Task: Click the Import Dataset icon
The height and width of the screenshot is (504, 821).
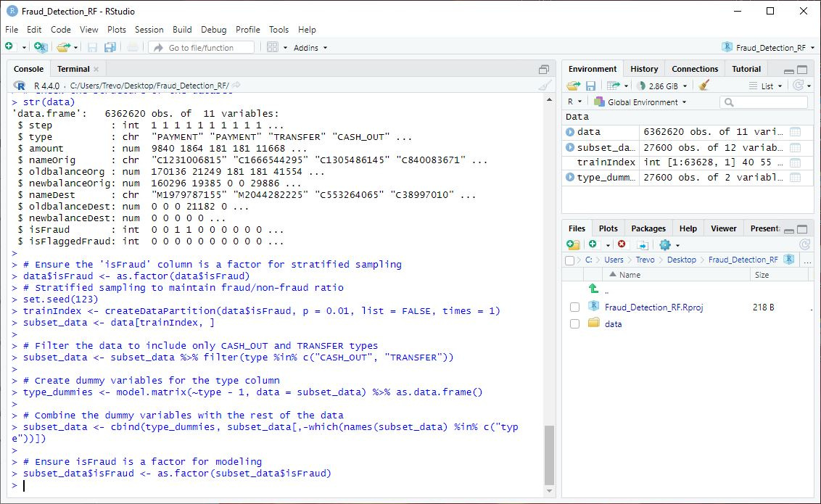Action: [613, 86]
